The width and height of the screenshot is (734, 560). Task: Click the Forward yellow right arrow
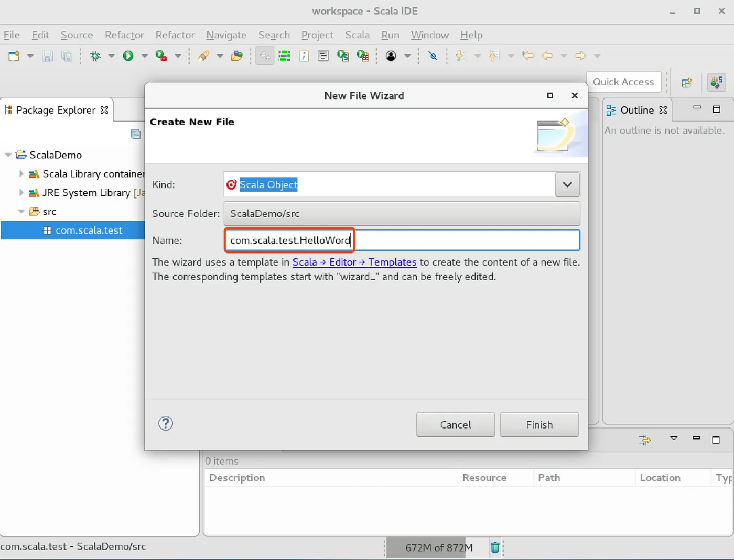[x=580, y=56]
